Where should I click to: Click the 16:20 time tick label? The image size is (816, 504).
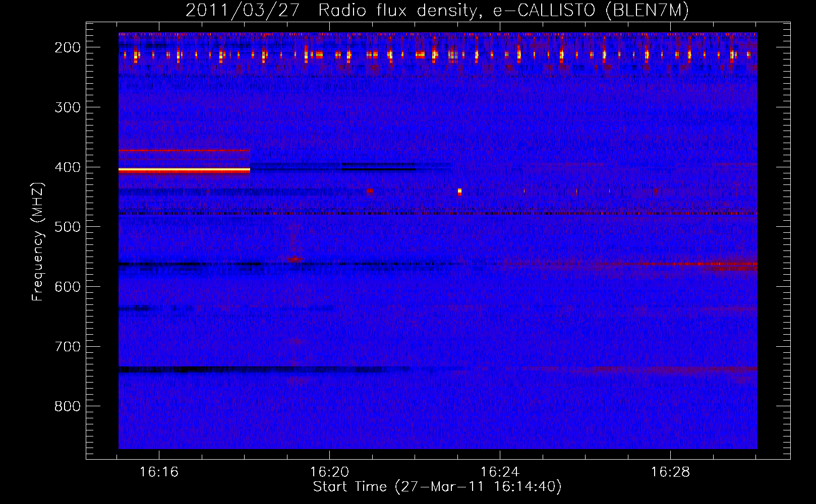point(329,472)
